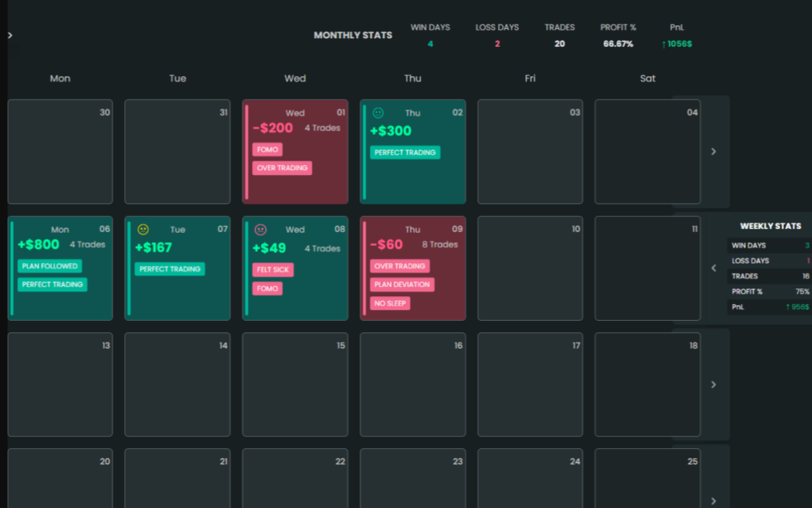
Task: Select empty calendar day 04
Action: [x=648, y=151]
